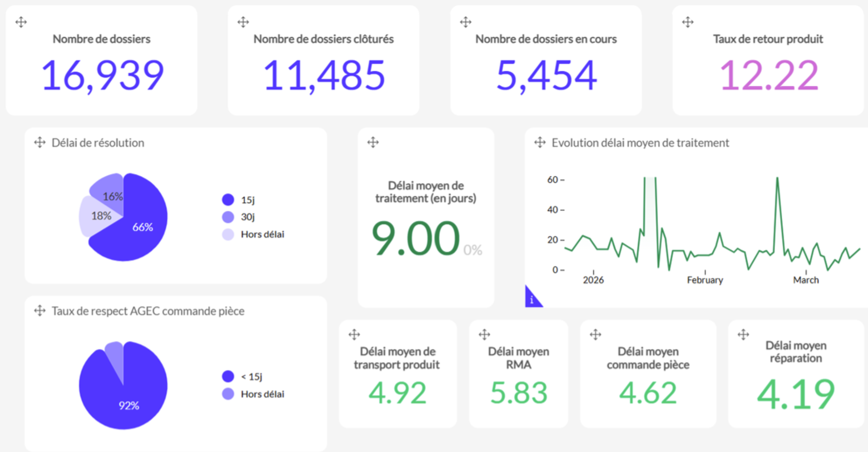Image resolution: width=868 pixels, height=452 pixels.
Task: Click the 30j legend color dot
Action: pos(228,217)
